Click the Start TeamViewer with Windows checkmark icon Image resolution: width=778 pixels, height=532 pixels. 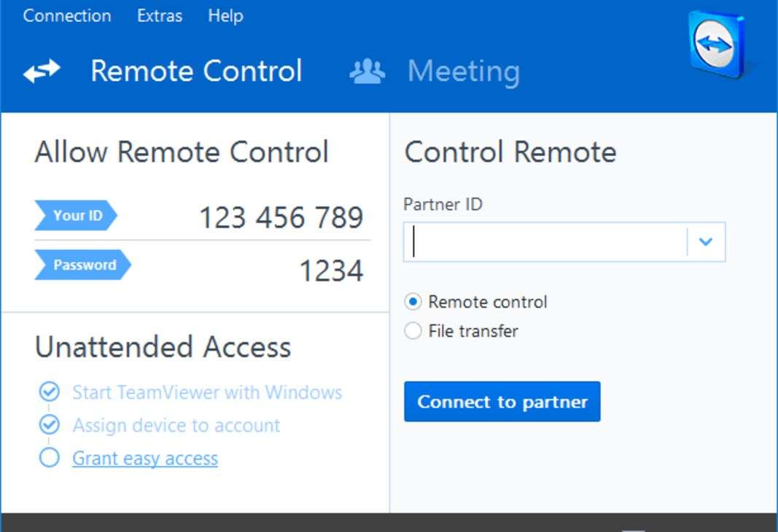coord(49,392)
